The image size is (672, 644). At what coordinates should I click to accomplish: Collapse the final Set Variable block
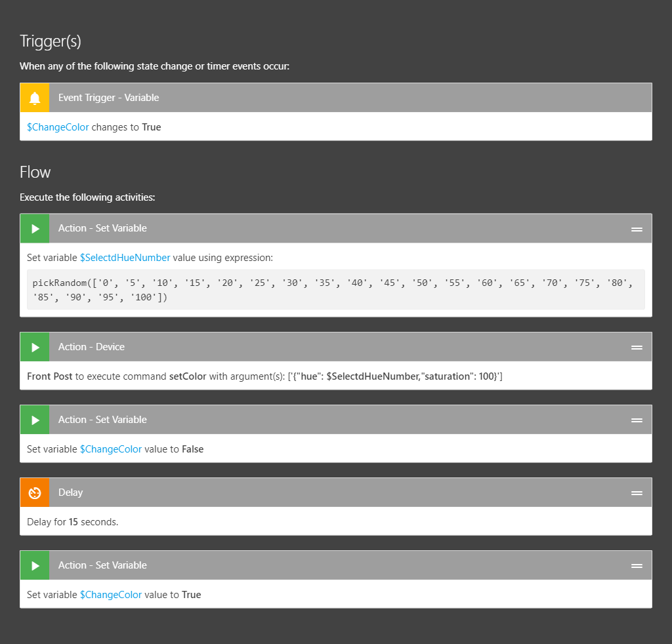coord(636,565)
